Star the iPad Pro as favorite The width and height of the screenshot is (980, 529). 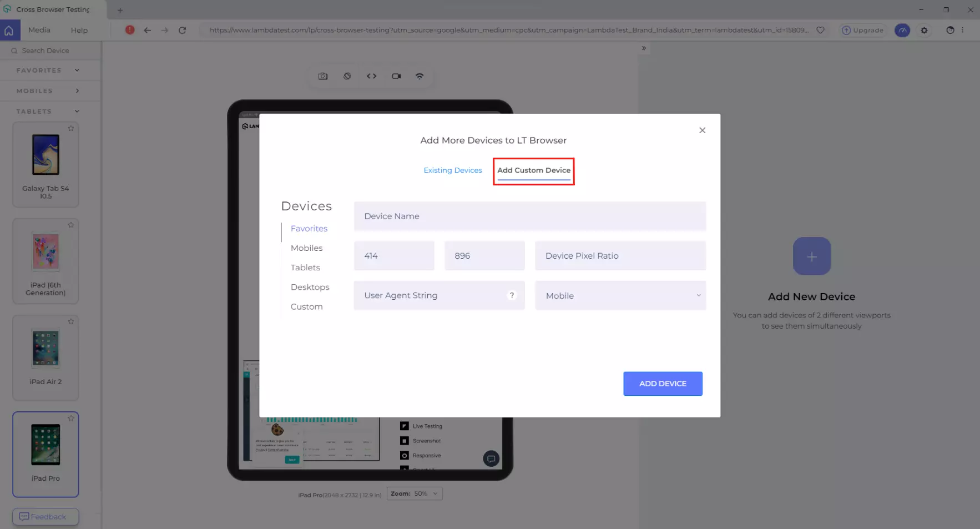pos(71,419)
